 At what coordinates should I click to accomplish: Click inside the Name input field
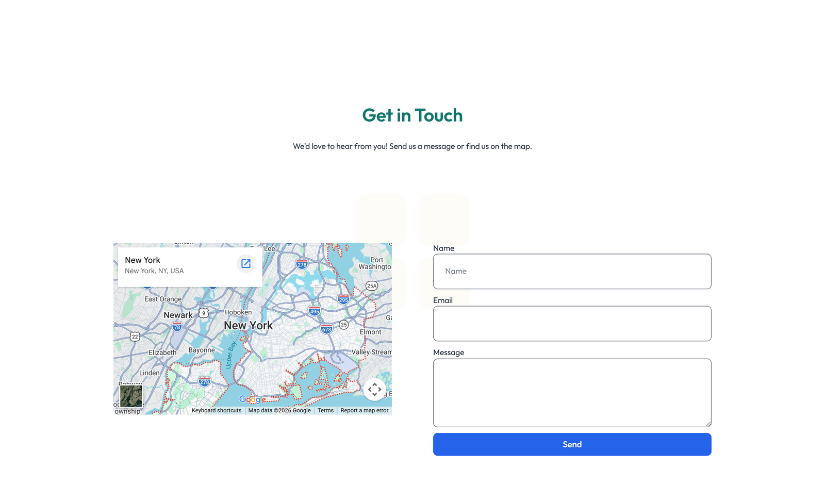572,271
